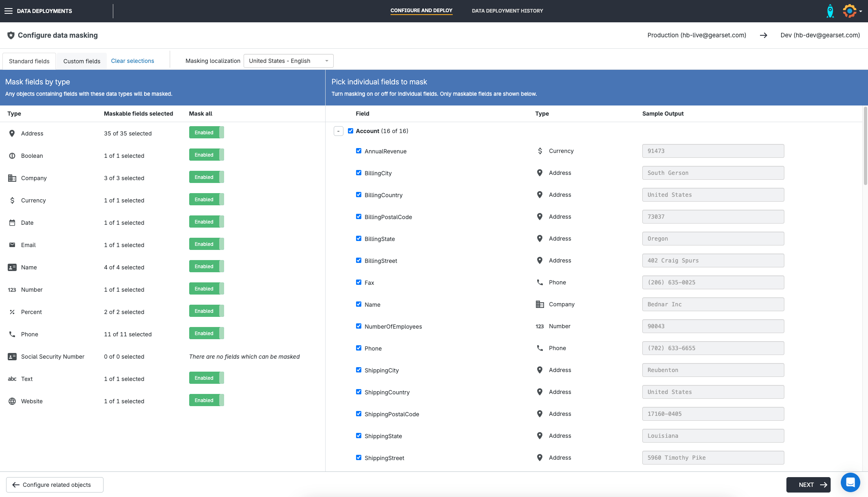Click the Website globe type icon
This screenshot has height=497, width=868.
[x=12, y=401]
